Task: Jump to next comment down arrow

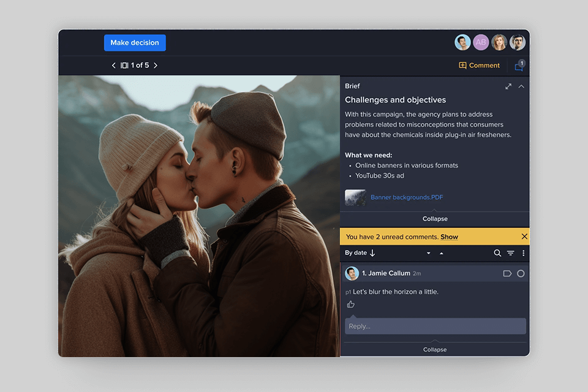Action: click(x=428, y=253)
